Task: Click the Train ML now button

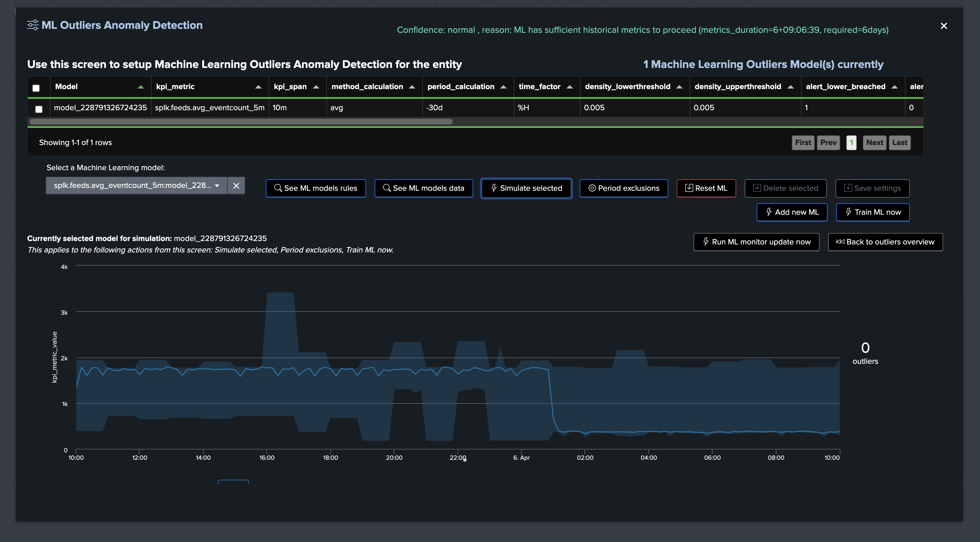Action: coord(873,212)
